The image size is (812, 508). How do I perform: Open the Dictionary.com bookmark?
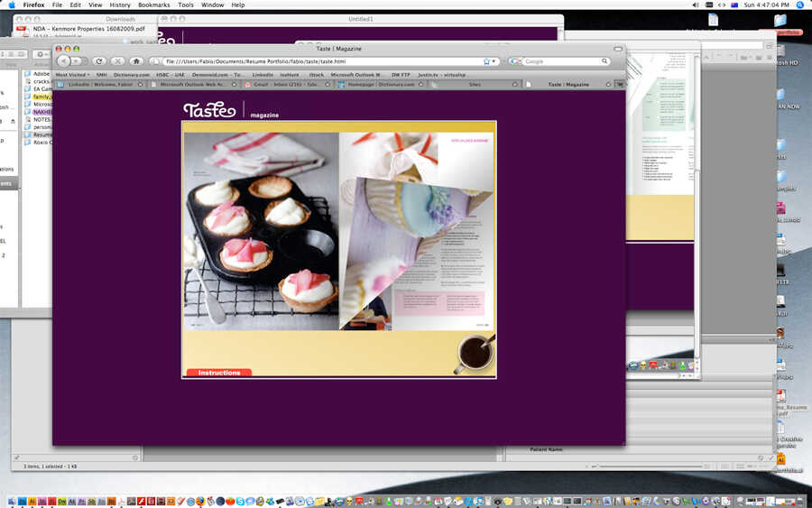click(x=132, y=75)
